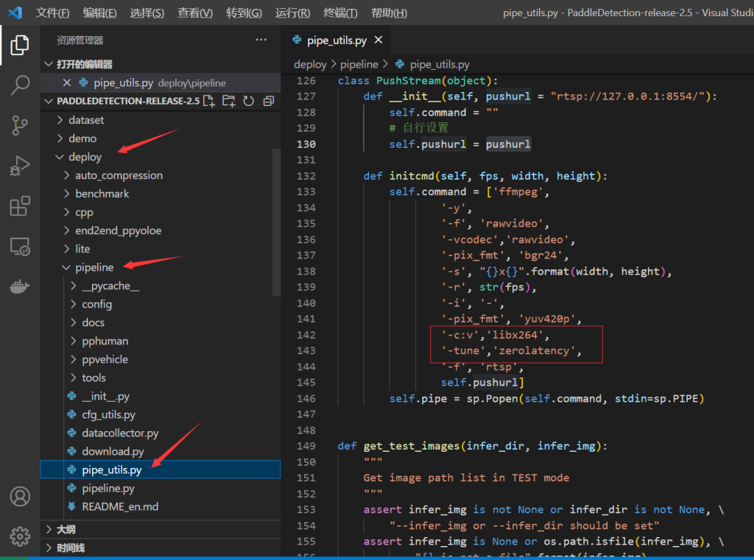Open explorer more actions ellipsis
The height and width of the screenshot is (560, 754).
[x=261, y=40]
